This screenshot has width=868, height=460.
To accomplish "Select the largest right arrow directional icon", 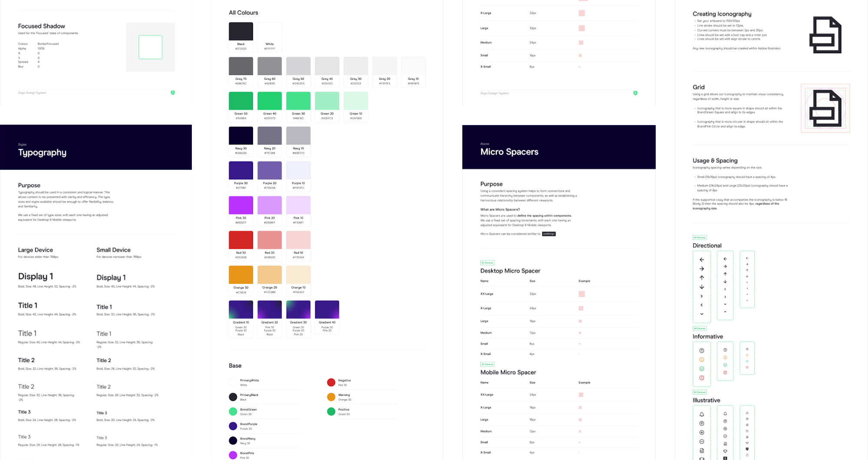I will [702, 269].
